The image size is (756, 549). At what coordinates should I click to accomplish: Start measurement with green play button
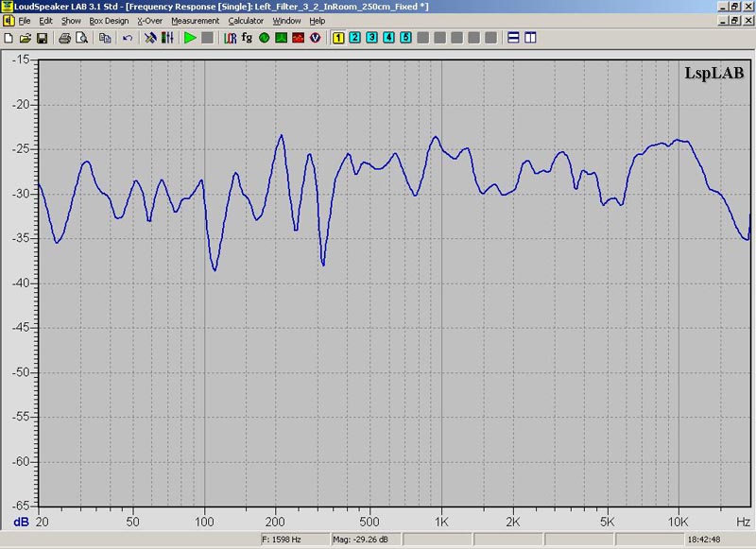[x=191, y=38]
